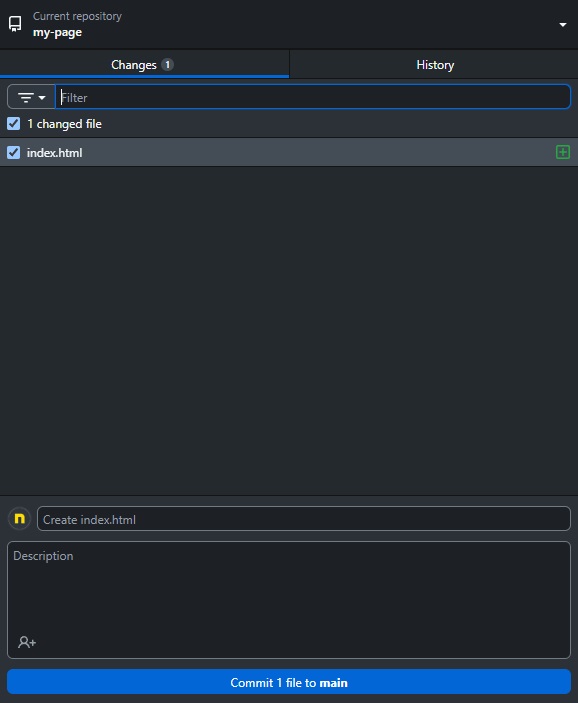Click the add co-authors person icon
This screenshot has width=578, height=703.
[x=27, y=642]
